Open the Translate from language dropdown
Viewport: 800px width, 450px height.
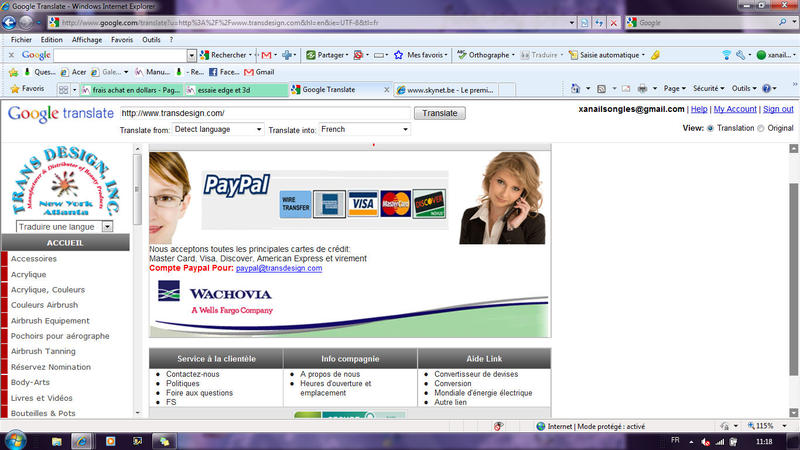tap(217, 130)
